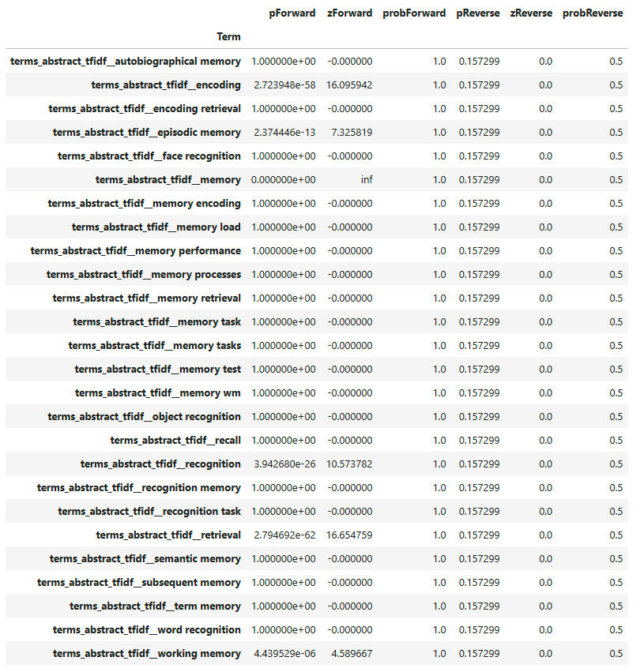The width and height of the screenshot is (640, 672).
Task: Select the face recognition row label
Action: click(x=149, y=156)
